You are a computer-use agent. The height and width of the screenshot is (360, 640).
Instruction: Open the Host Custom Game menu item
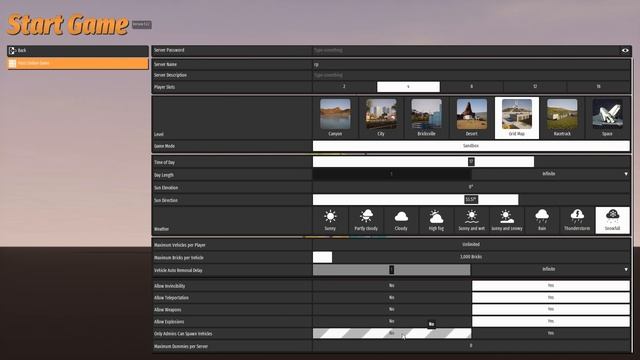78,63
